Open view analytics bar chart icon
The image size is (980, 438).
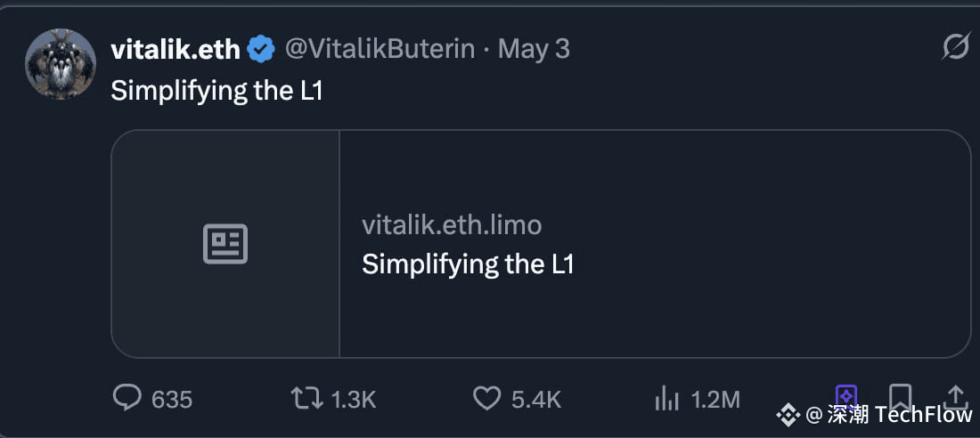[667, 398]
